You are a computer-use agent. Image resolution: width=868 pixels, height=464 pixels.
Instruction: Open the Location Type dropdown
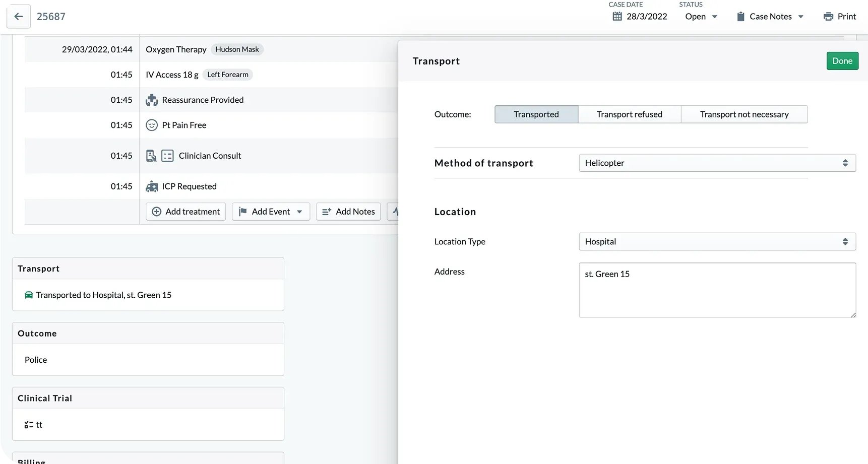click(717, 242)
